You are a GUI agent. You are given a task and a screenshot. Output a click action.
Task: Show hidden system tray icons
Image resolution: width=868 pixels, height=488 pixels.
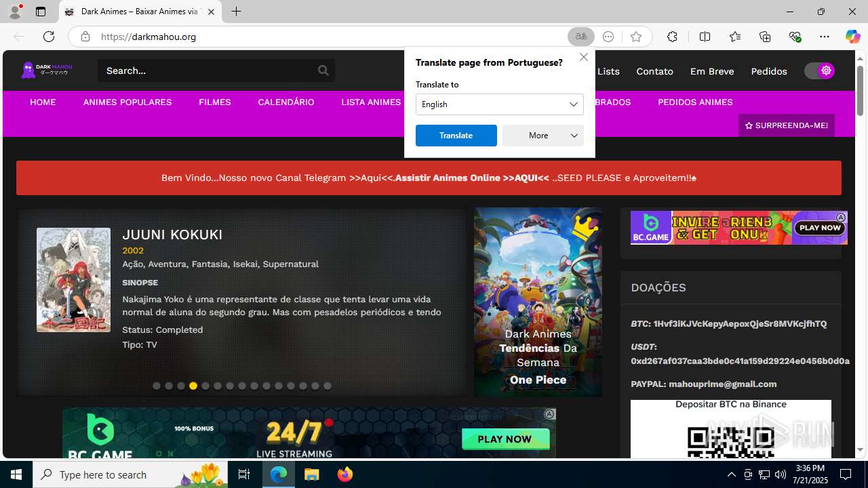click(731, 474)
